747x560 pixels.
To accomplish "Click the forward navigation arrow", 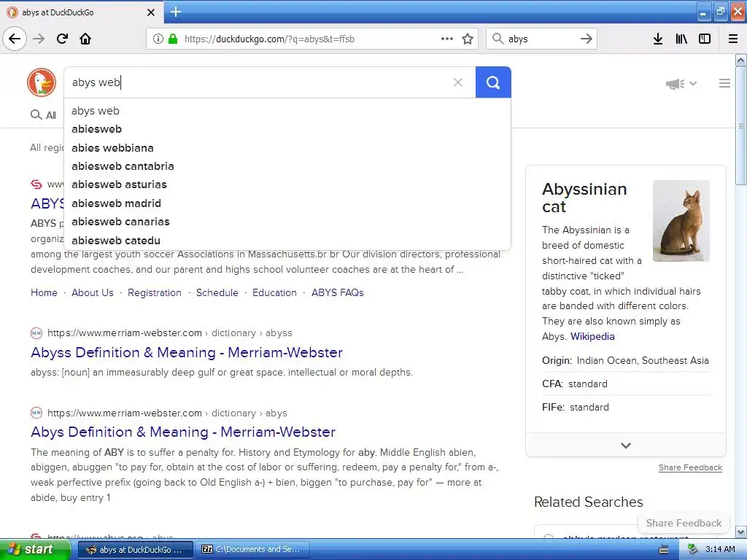I will click(x=39, y=39).
